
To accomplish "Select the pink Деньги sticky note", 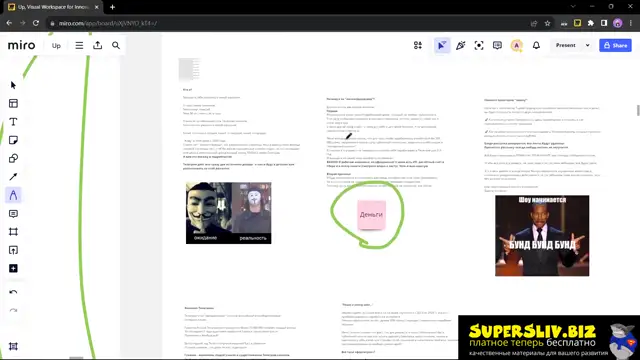I will tap(371, 215).
